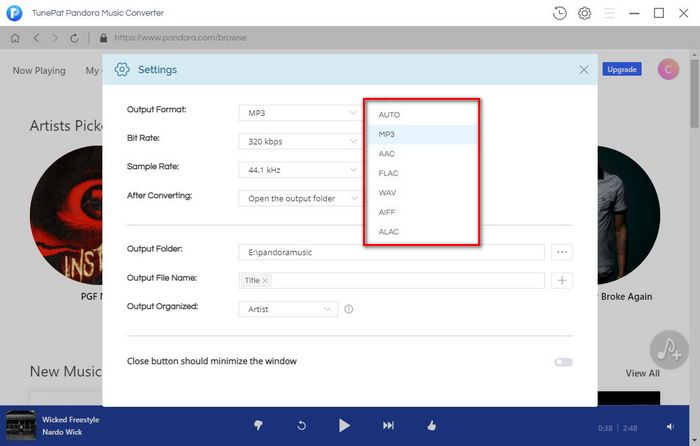Click the Wicked Freestyle song title
The image size is (700, 446).
[x=71, y=420]
